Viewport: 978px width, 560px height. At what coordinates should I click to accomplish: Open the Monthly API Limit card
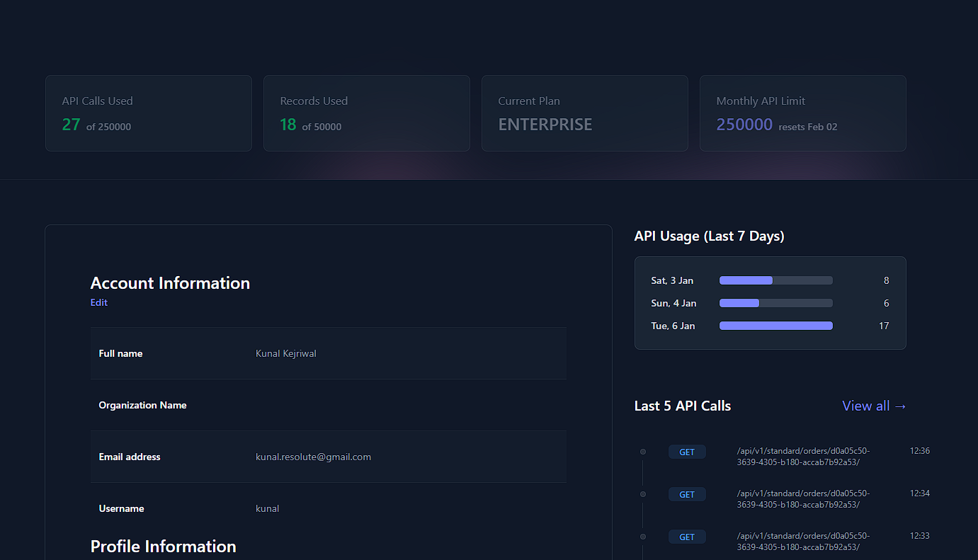(x=803, y=113)
